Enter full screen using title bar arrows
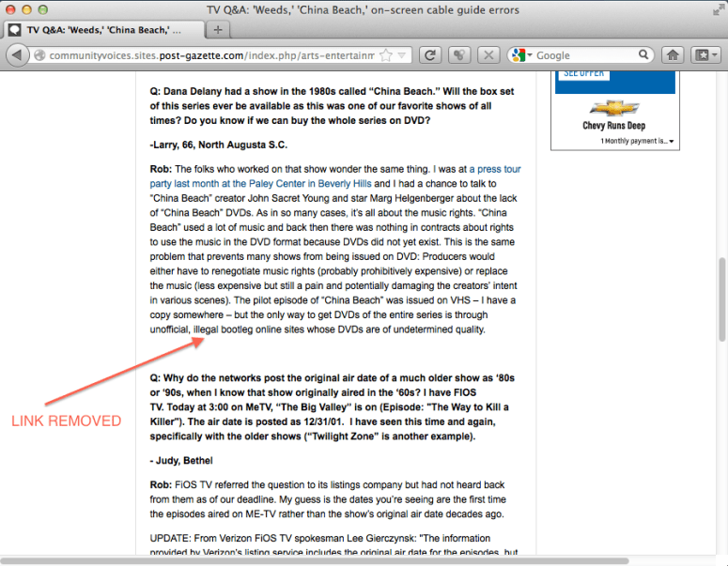This screenshot has width=728, height=566. pos(715,8)
